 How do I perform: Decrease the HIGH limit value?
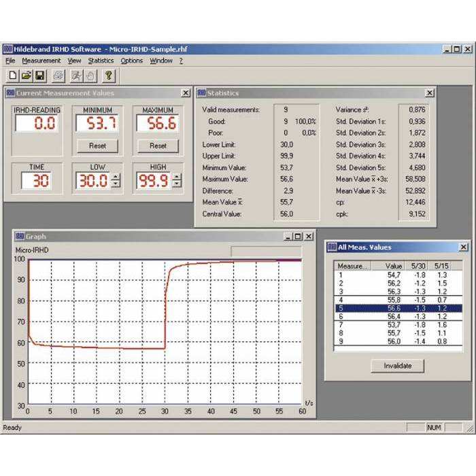(x=177, y=184)
